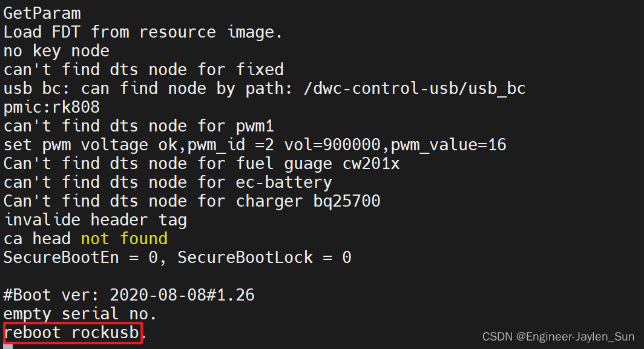Click 'can't find dts node for pwm1'
Viewport: 644px width, 349px height.
[139, 126]
